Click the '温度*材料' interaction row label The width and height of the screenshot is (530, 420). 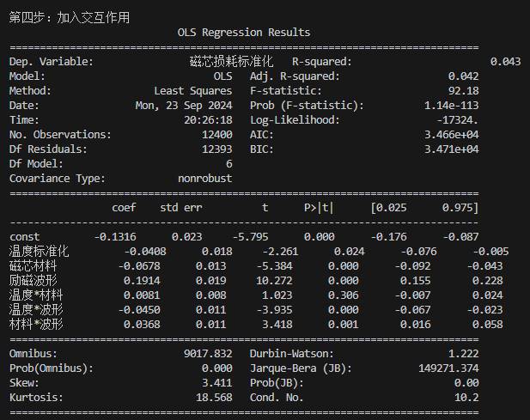pyautogui.click(x=35, y=295)
